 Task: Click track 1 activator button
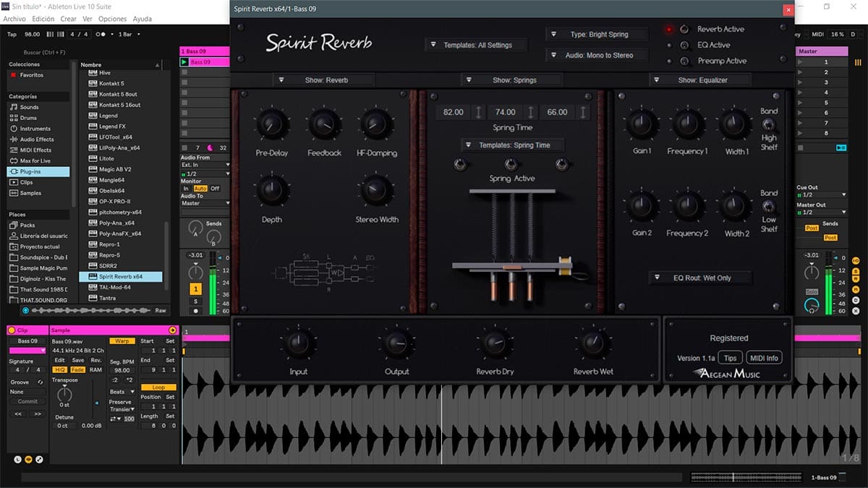(x=195, y=289)
